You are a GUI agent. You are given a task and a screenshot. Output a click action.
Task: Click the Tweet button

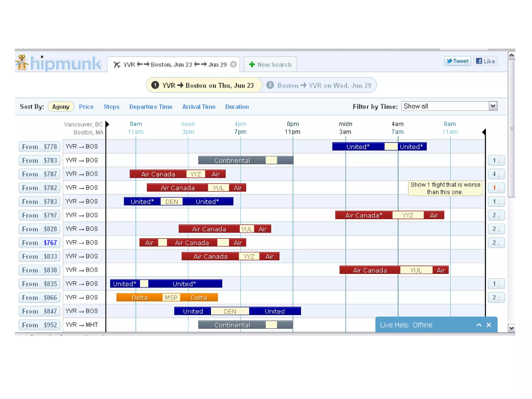point(457,61)
